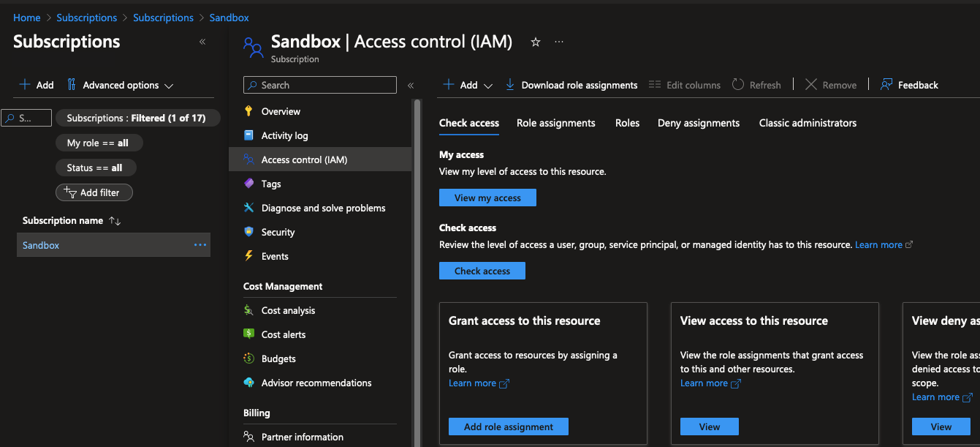Expand the Advanced options dropdown chevron
Viewport: 980px width, 447px height.
pos(169,86)
